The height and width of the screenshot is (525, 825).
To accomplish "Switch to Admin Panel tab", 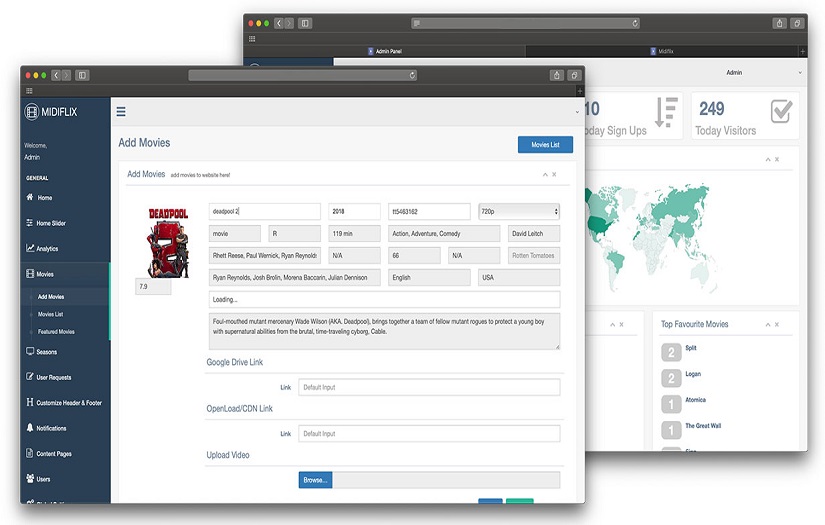I will point(385,51).
